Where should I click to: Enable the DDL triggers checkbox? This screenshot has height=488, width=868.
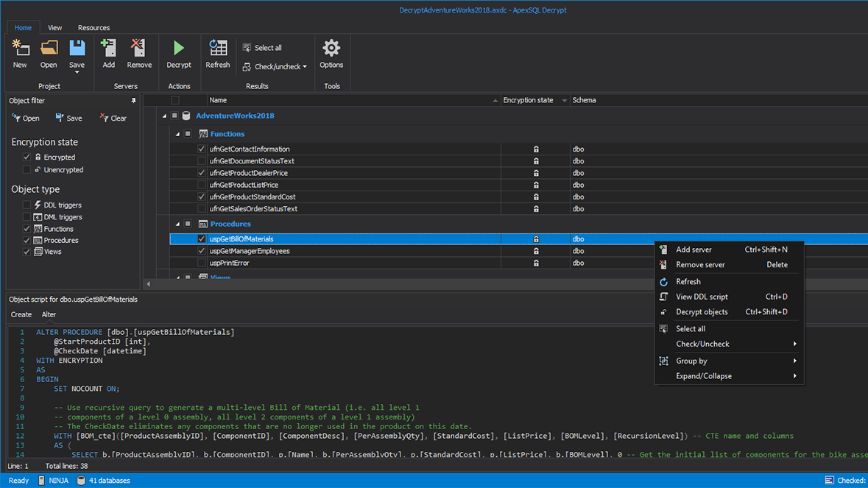27,205
